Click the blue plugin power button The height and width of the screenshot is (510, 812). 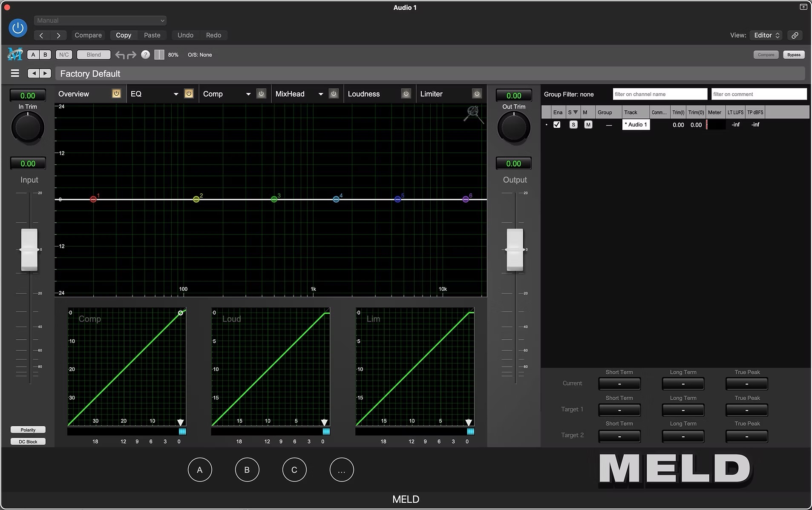18,28
